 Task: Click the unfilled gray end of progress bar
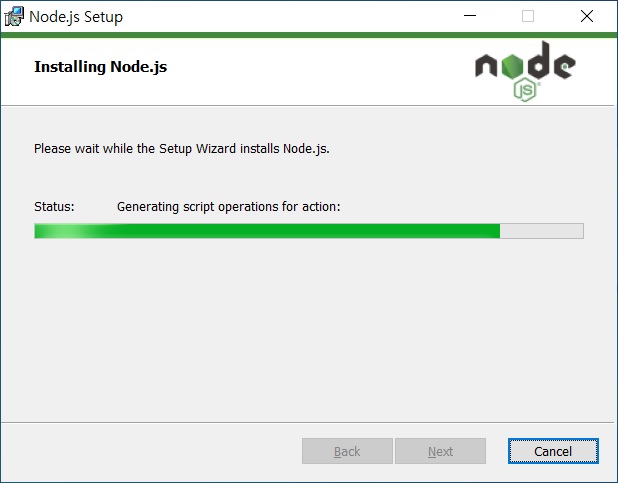pyautogui.click(x=542, y=231)
